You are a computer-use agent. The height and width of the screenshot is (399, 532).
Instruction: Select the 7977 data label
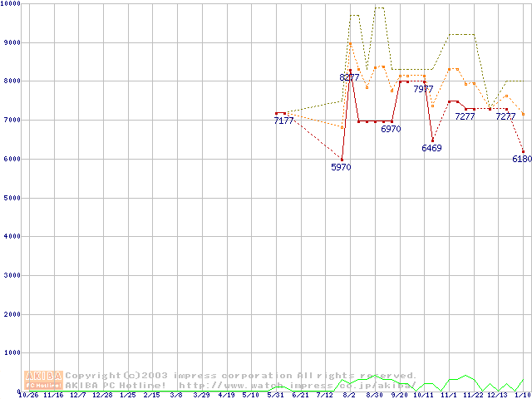424,89
